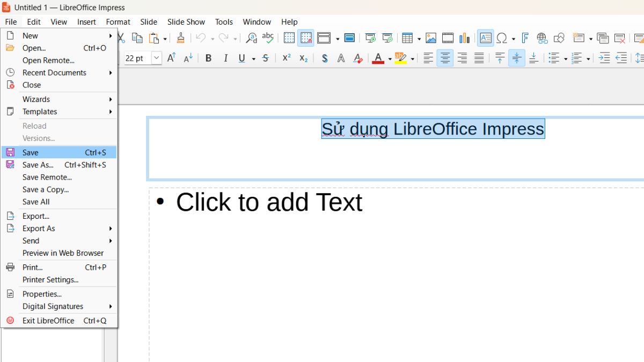Choose Export... in the File menu
The height and width of the screenshot is (362, 644).
point(59,216)
